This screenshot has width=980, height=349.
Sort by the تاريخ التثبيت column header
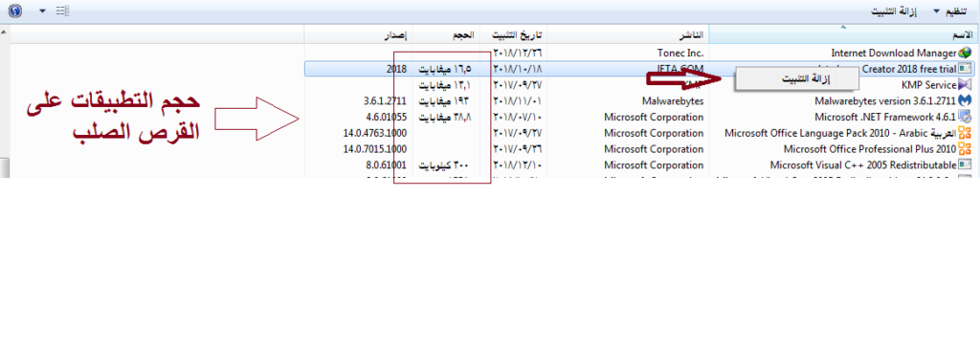tap(514, 34)
